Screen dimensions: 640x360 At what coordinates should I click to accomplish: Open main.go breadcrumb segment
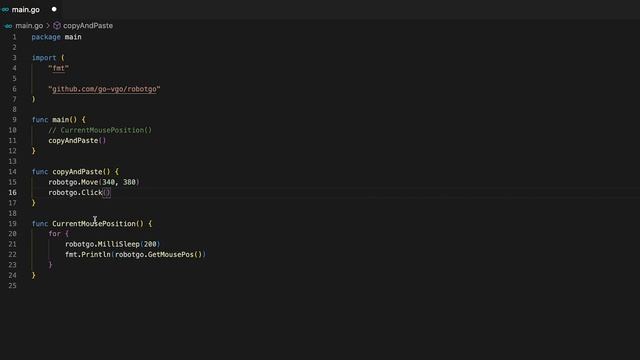pyautogui.click(x=29, y=25)
